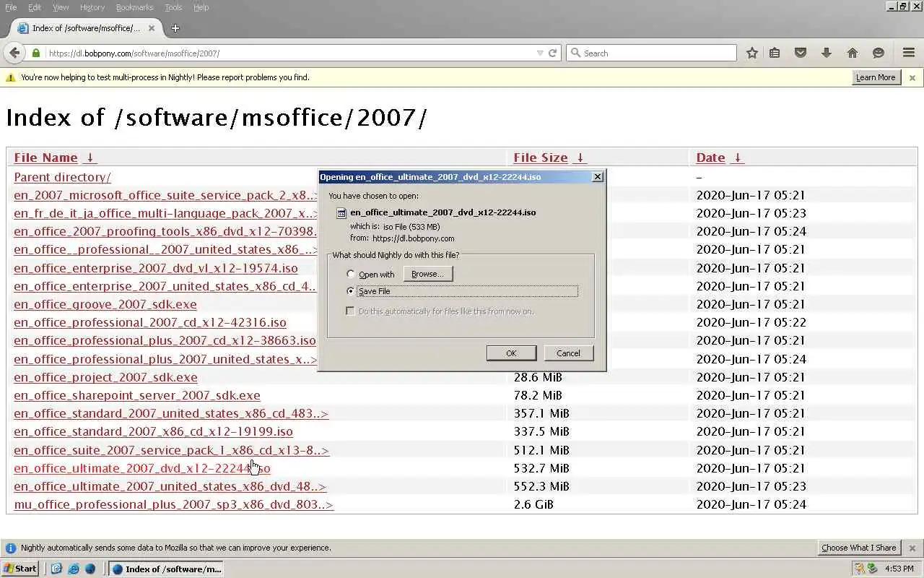Check 'Do this automatically for files like this'
This screenshot has height=578, width=924.
click(x=351, y=311)
